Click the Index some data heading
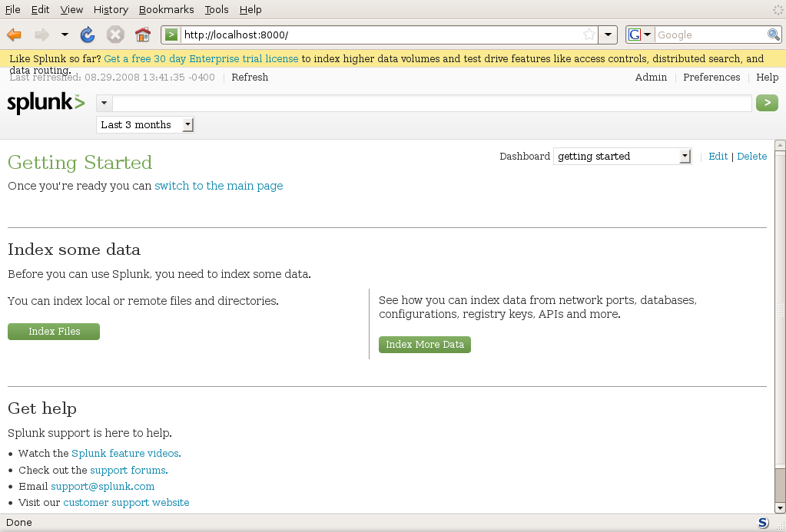This screenshot has width=786, height=532. click(x=75, y=249)
